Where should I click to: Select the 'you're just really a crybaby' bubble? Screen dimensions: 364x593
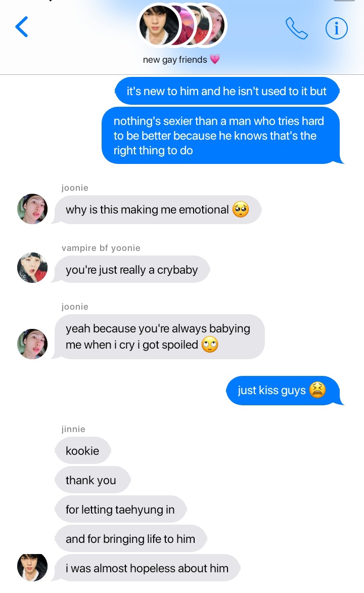[x=132, y=269]
